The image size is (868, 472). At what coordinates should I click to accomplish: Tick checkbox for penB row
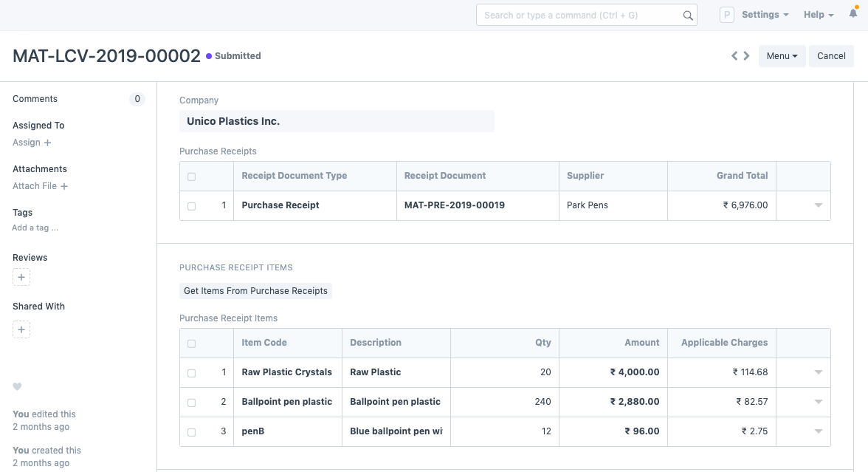[192, 432]
